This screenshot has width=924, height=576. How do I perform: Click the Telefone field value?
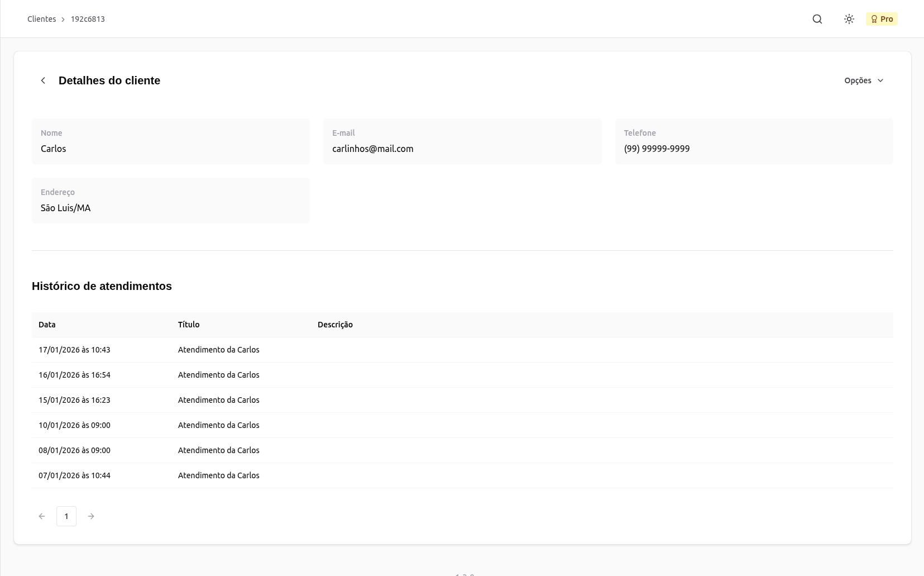(x=657, y=149)
